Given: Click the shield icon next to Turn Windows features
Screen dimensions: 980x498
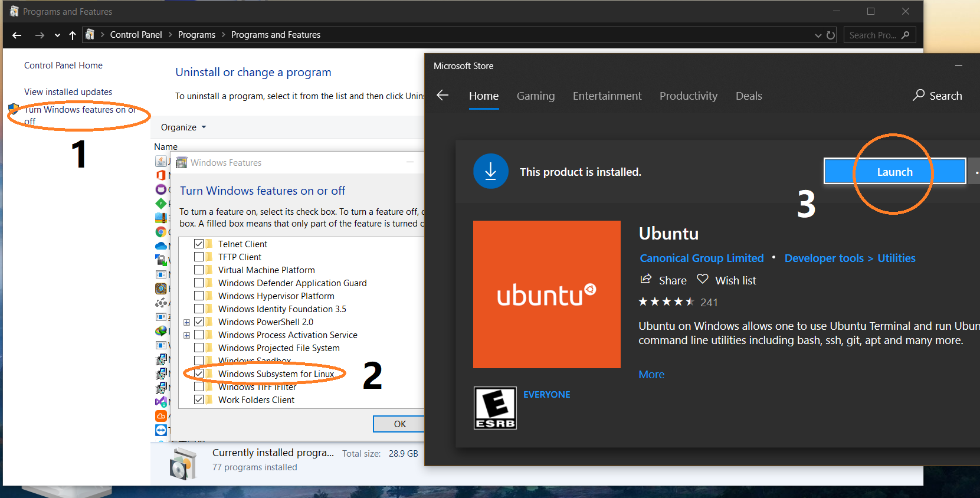Looking at the screenshot, I should tap(14, 110).
